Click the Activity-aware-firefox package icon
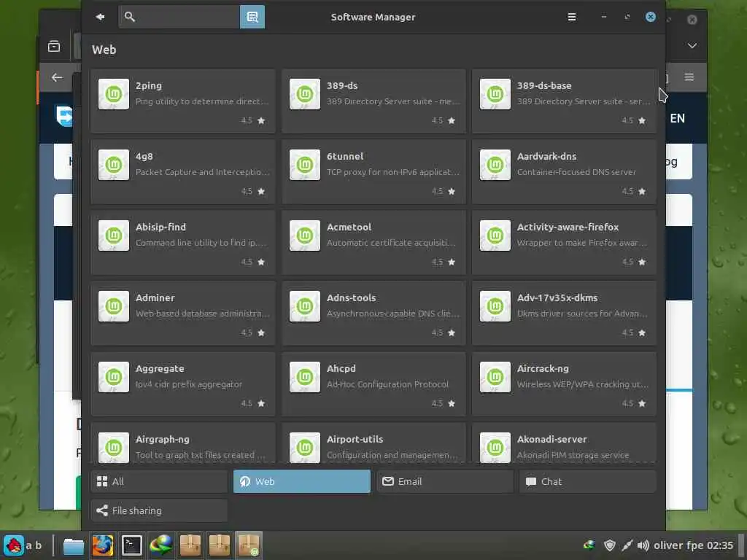The image size is (747, 560). pos(495,236)
